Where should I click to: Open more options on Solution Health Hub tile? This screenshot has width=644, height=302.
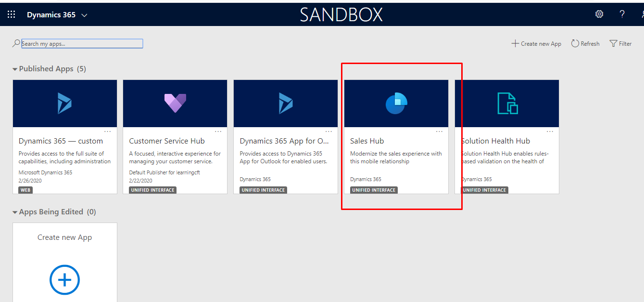point(550,131)
